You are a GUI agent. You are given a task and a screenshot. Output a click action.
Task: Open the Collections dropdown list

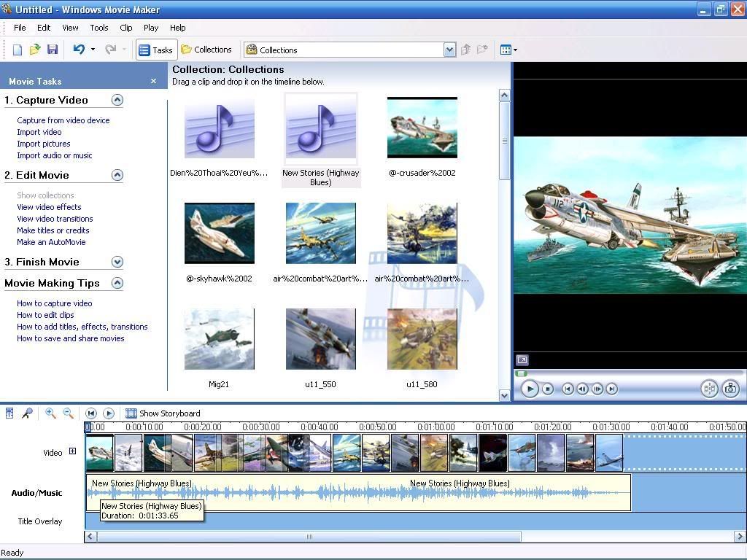tap(449, 50)
